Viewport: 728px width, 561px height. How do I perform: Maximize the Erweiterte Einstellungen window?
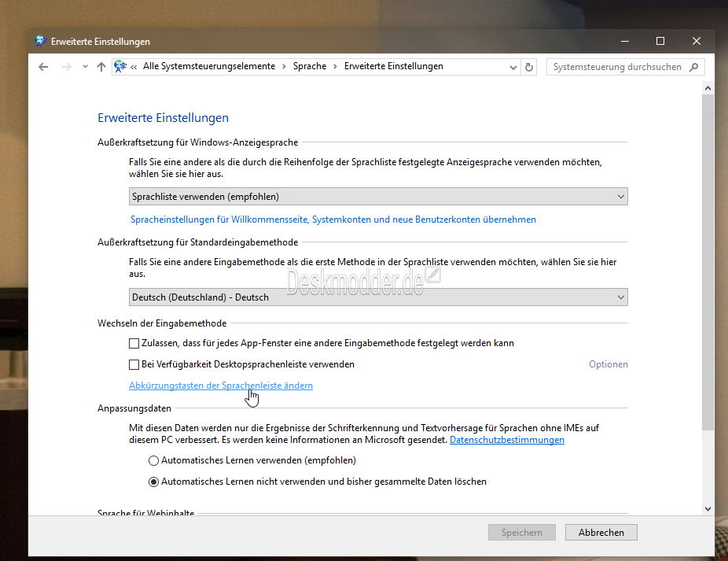(660, 42)
